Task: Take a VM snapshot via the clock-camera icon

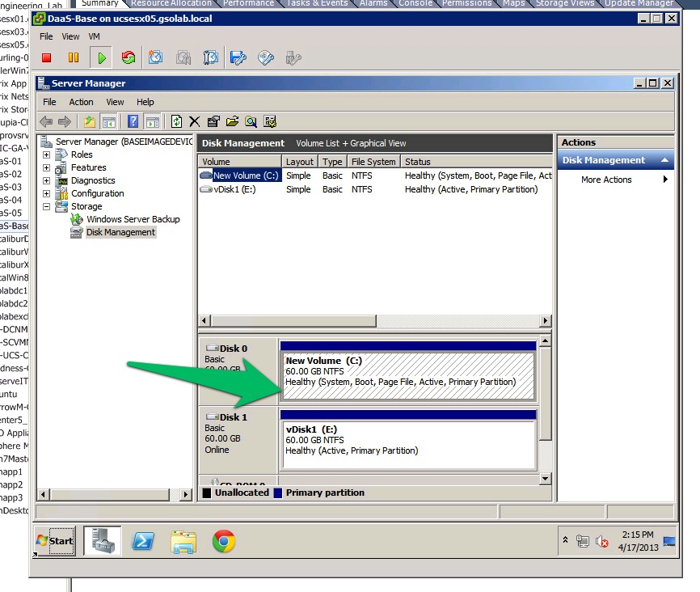Action: (x=155, y=57)
